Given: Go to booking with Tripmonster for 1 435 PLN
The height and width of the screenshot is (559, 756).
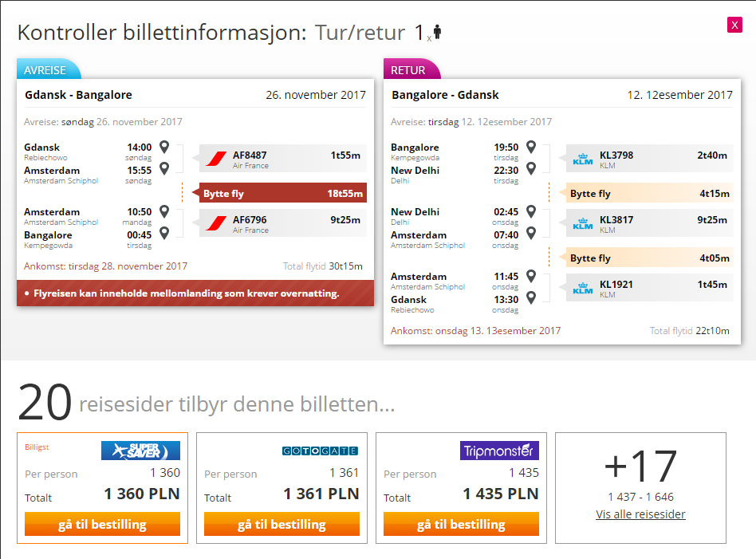Looking at the screenshot, I should [x=461, y=524].
